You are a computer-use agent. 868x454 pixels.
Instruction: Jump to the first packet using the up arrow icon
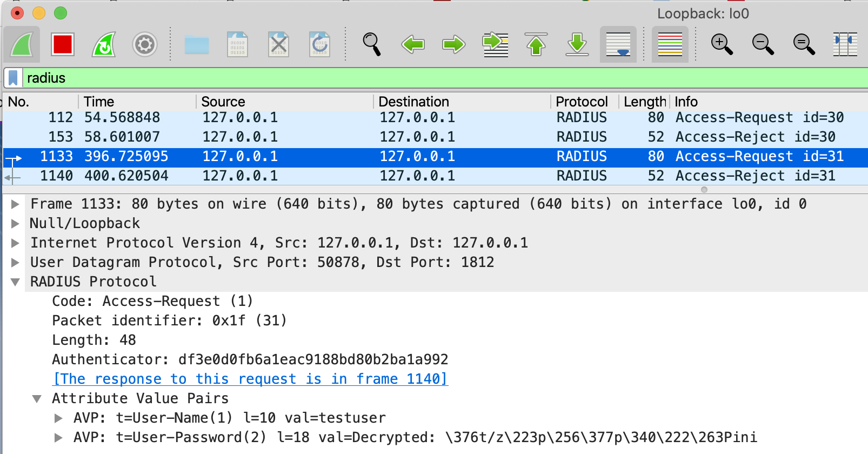(536, 44)
